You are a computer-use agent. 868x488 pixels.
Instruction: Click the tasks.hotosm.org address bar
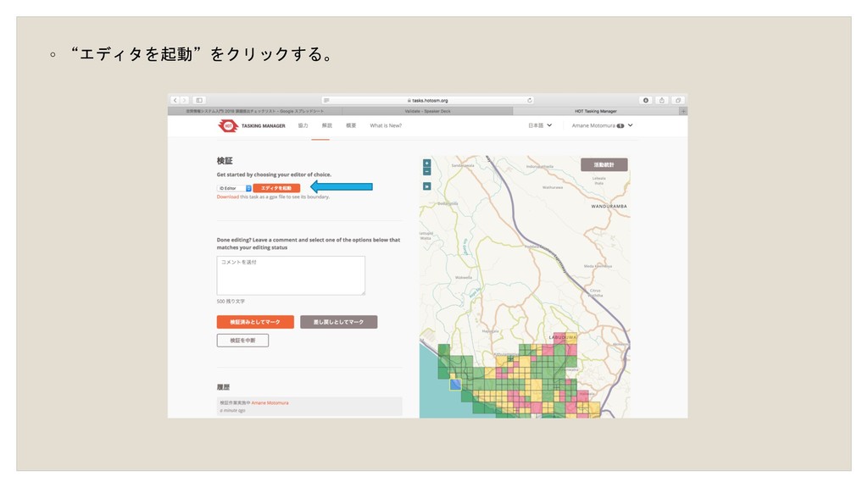(427, 100)
